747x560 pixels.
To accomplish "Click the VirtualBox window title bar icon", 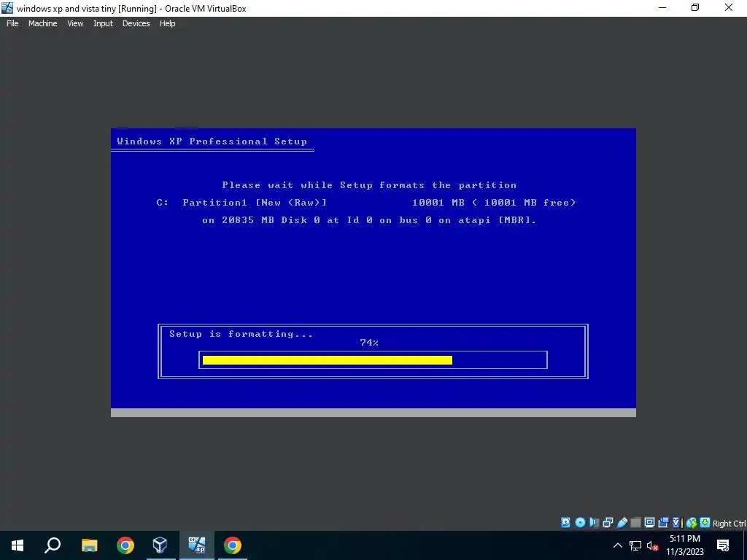I will tap(7, 8).
